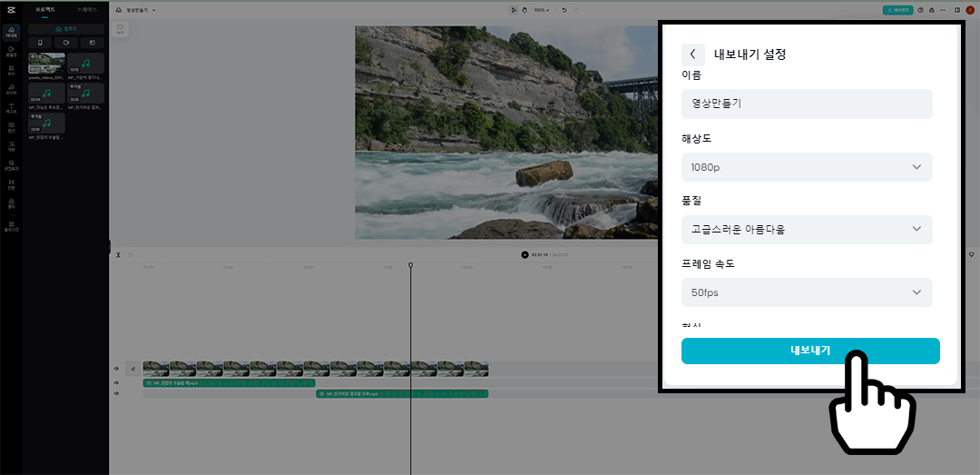Click the marker icon at timeline's right edge
Image resolution: width=980 pixels, height=475 pixels.
tap(971, 254)
